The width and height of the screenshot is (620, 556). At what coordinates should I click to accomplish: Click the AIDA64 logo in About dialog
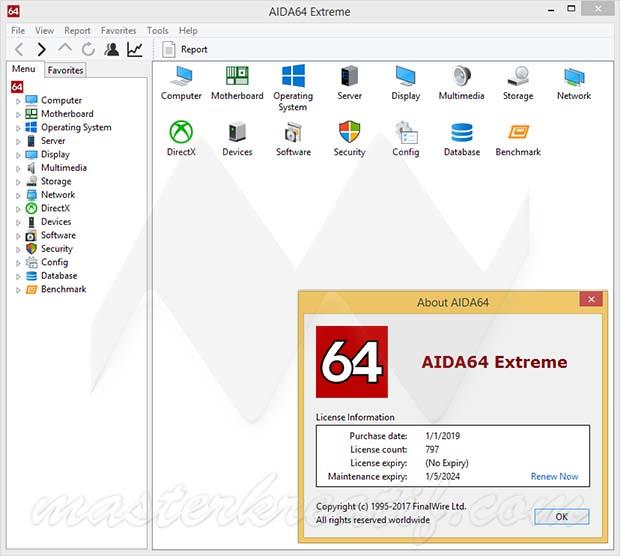pyautogui.click(x=352, y=361)
